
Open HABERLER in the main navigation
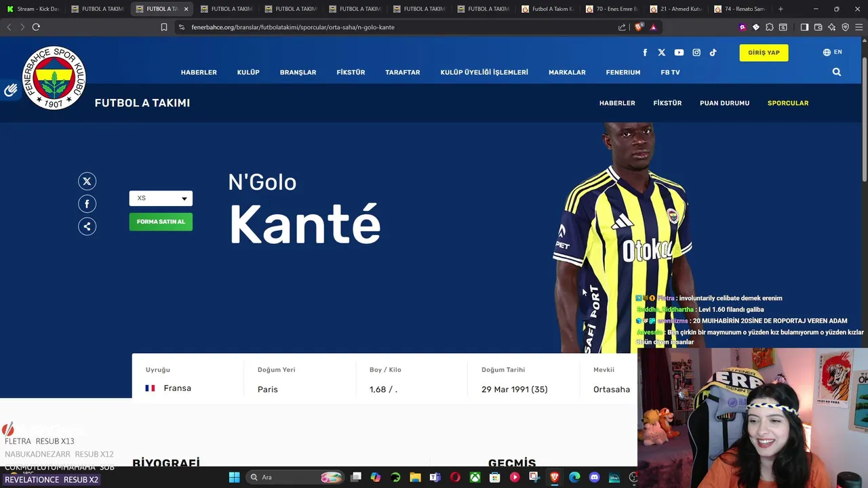pyautogui.click(x=199, y=73)
